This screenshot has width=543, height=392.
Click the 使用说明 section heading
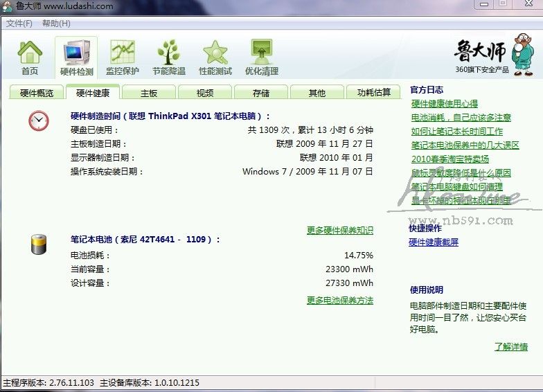pos(427,289)
